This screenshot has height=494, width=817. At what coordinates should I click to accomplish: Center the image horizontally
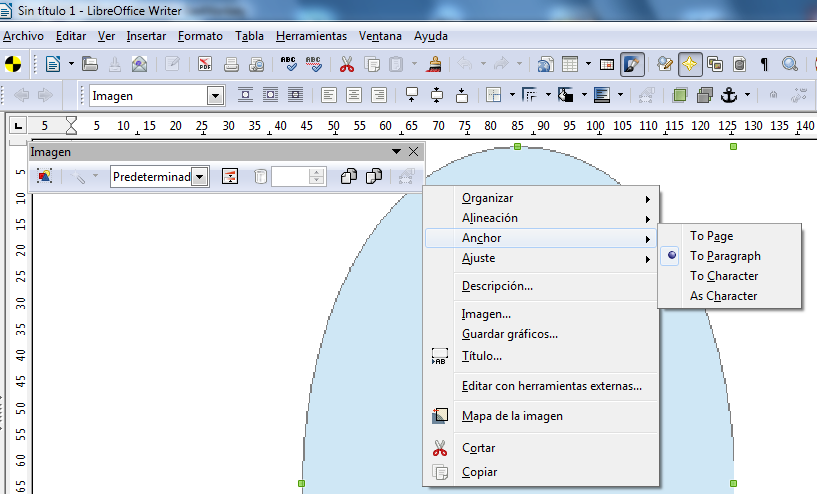click(x=354, y=95)
